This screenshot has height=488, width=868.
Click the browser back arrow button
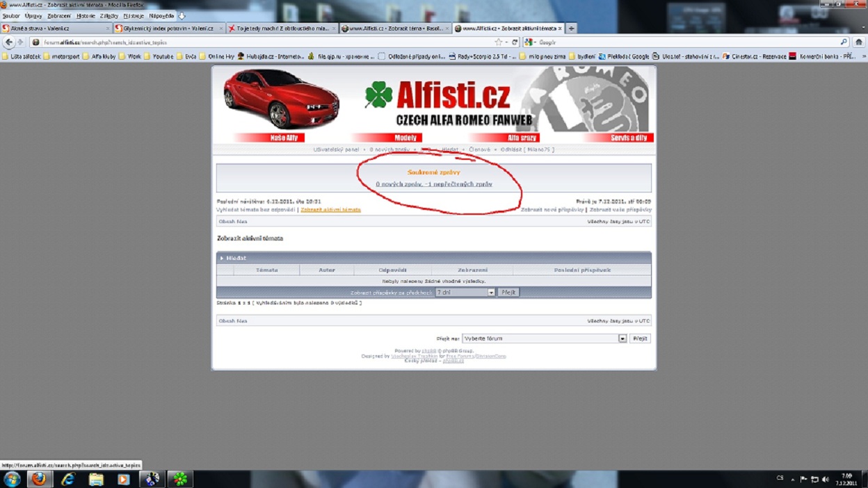9,42
